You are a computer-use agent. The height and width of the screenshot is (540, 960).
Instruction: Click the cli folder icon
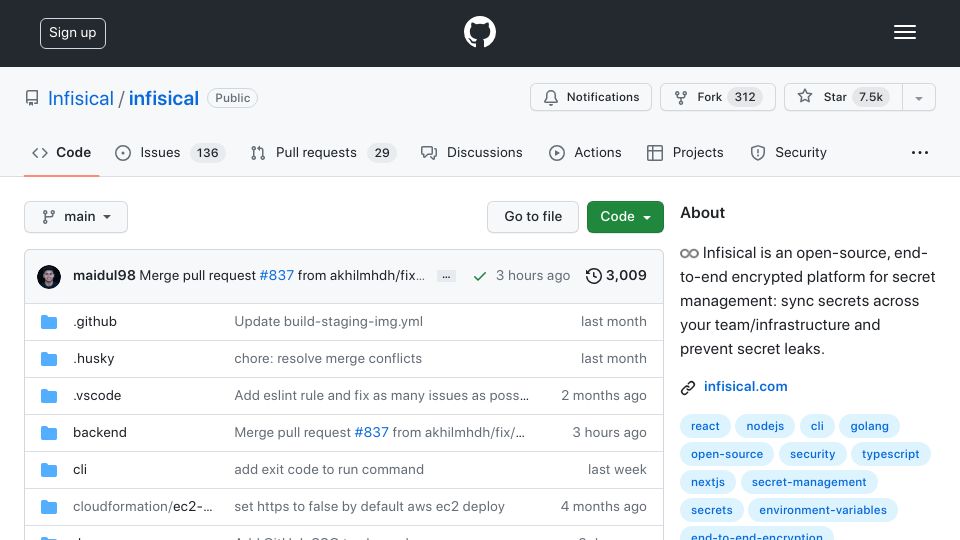pos(49,470)
